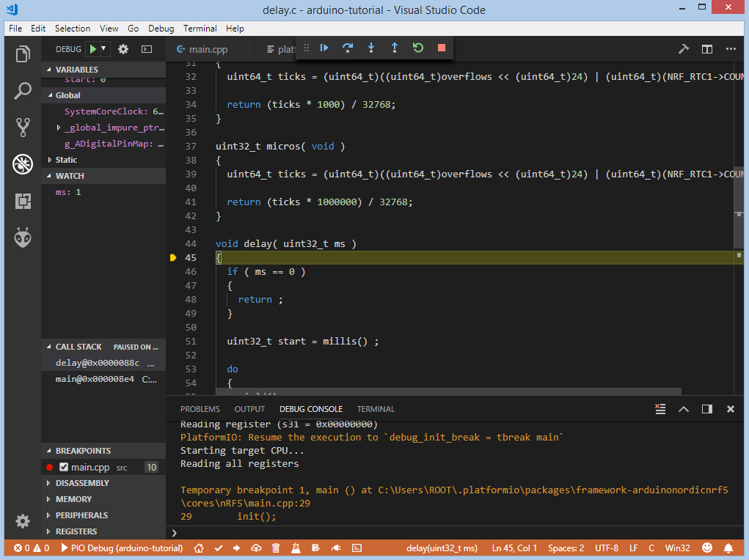
Task: Click Continue in the debug toolbar
Action: (324, 48)
